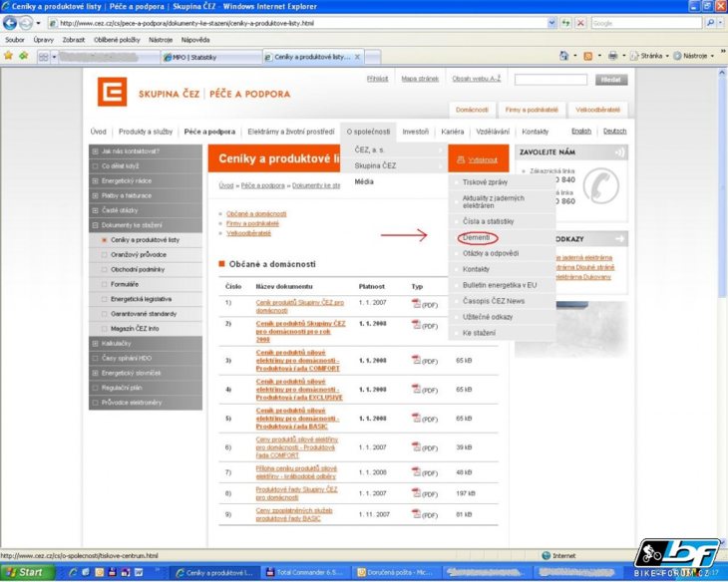
Task: Open address bar history dropdown
Action: (551, 23)
